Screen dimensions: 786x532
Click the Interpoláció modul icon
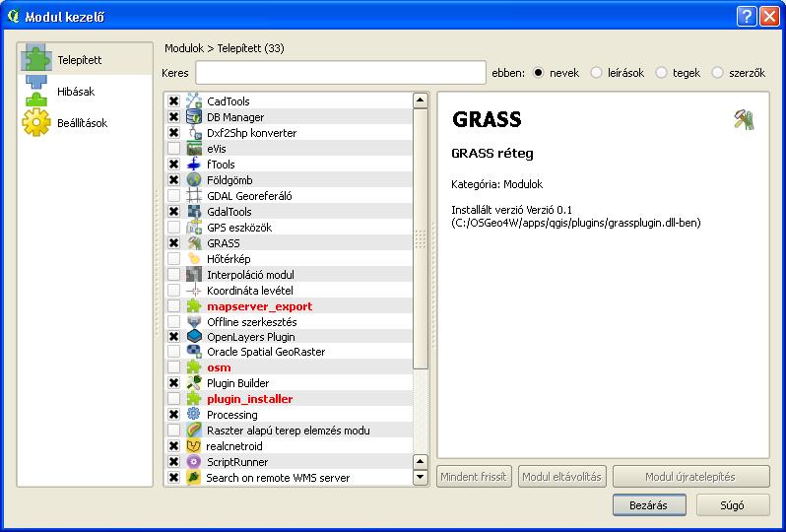[194, 274]
